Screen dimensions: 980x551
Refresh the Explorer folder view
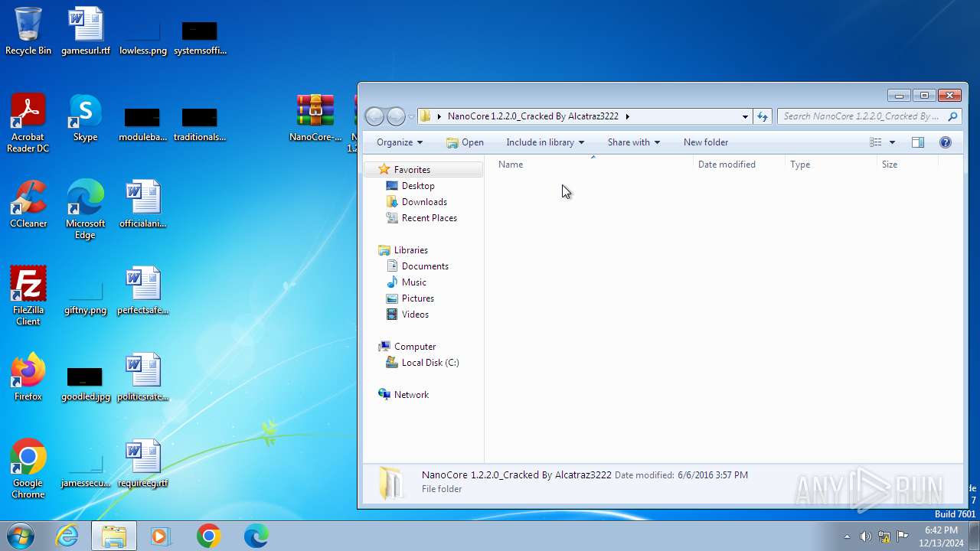click(763, 116)
